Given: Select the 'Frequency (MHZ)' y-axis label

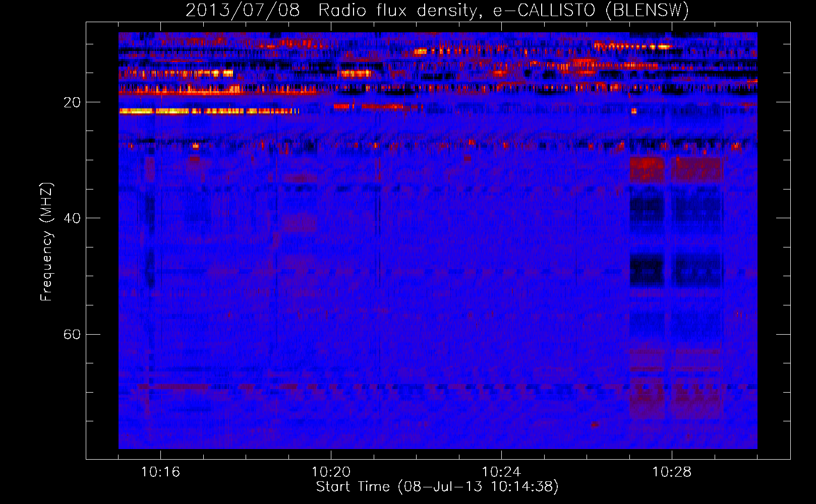Looking at the screenshot, I should [46, 242].
